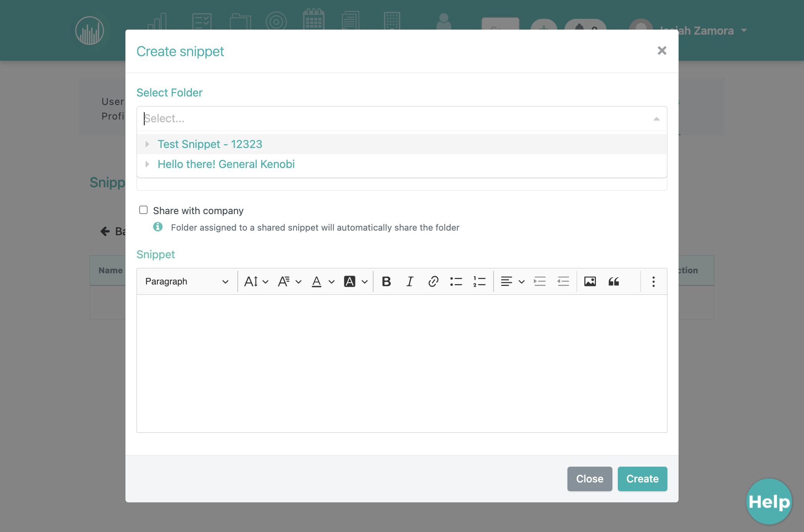This screenshot has width=804, height=532.
Task: Open the font color picker
Action: tap(323, 282)
